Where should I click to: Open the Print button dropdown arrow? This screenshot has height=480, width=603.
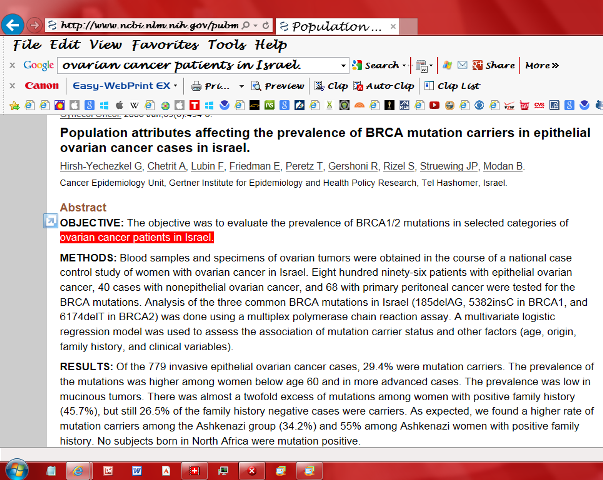(242, 86)
